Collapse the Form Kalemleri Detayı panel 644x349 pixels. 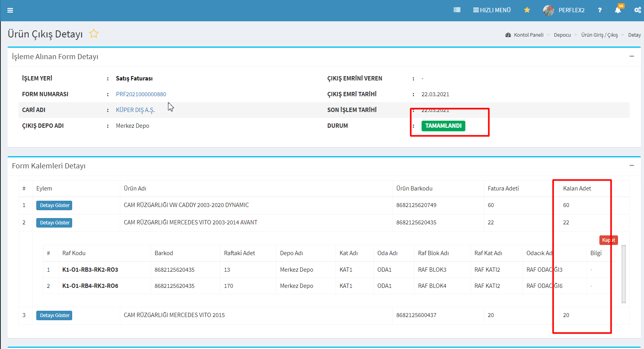(632, 166)
